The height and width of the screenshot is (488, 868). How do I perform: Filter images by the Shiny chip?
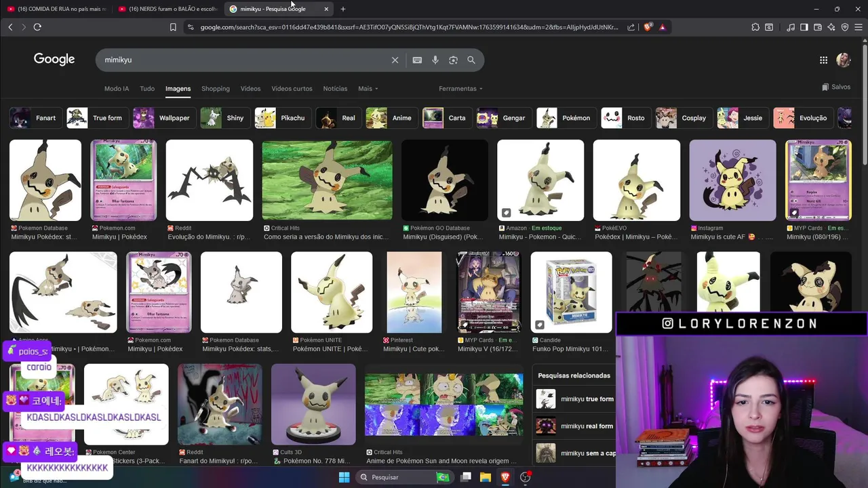click(224, 118)
